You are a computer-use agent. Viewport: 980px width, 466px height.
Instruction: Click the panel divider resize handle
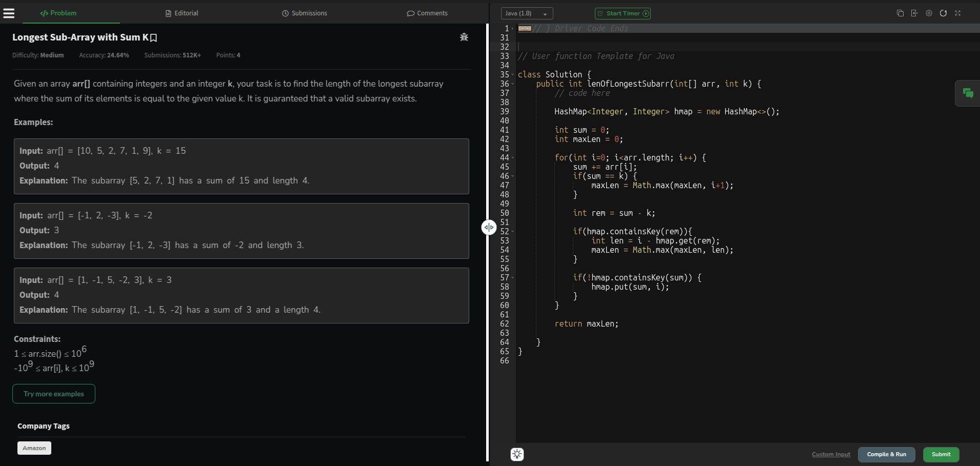coord(489,227)
